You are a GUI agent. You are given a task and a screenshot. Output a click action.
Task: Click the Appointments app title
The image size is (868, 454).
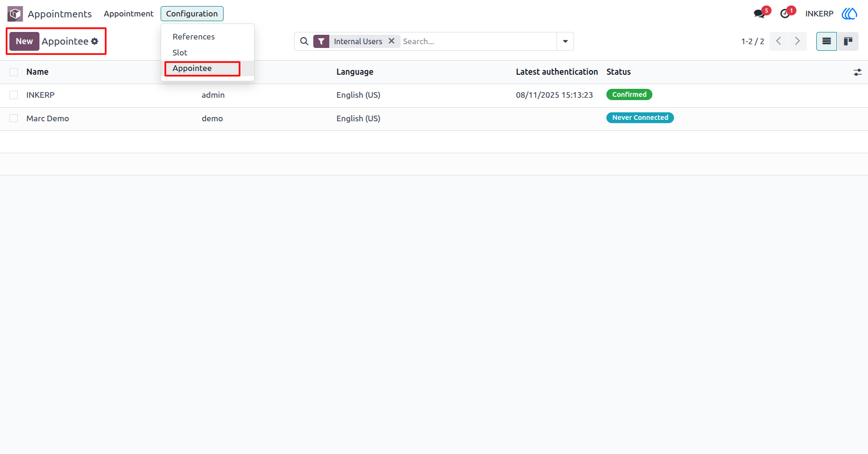(60, 14)
